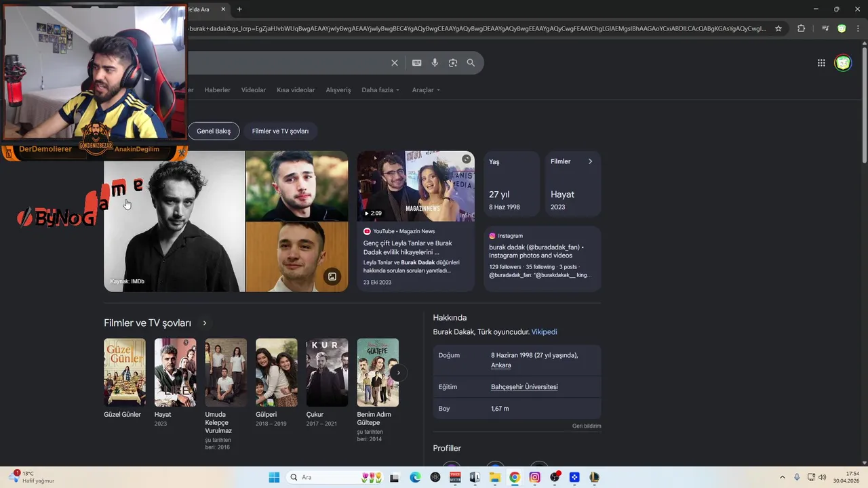The image size is (868, 488).
Task: Open Umuda Kelepçe Vurulmaz poster
Action: pyautogui.click(x=226, y=372)
